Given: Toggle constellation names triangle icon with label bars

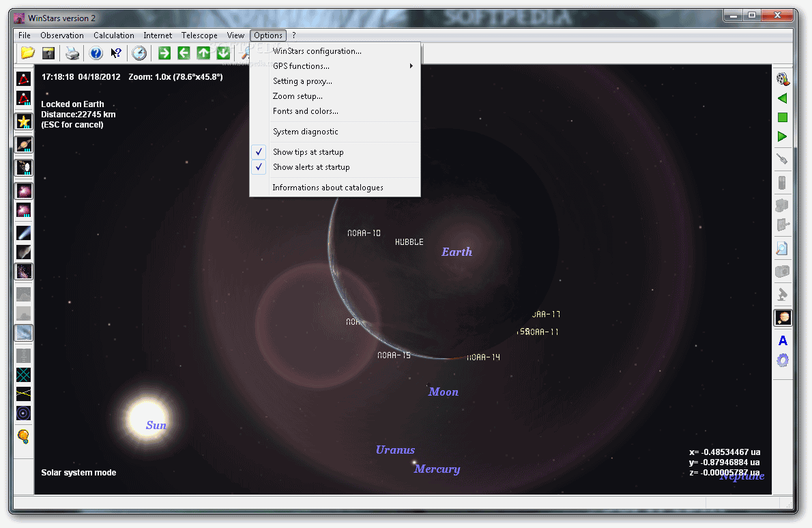Looking at the screenshot, I should 24,98.
